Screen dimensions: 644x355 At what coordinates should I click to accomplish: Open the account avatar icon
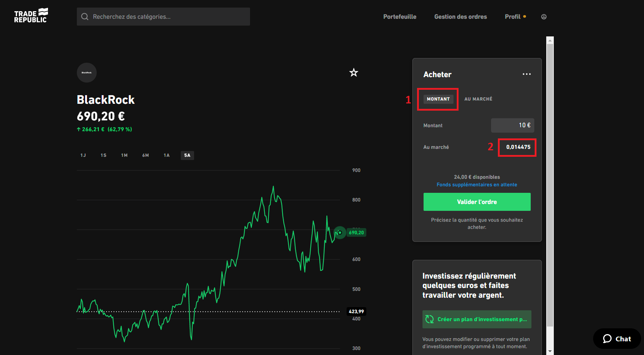point(544,17)
